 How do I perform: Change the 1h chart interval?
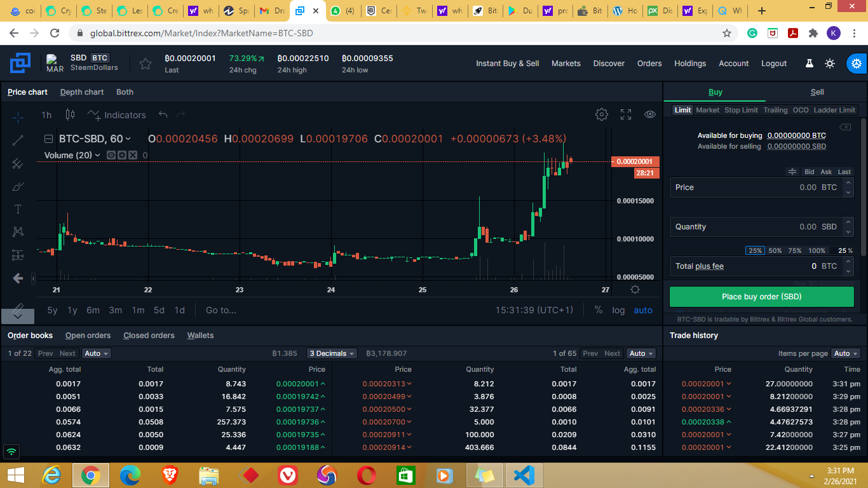point(46,115)
